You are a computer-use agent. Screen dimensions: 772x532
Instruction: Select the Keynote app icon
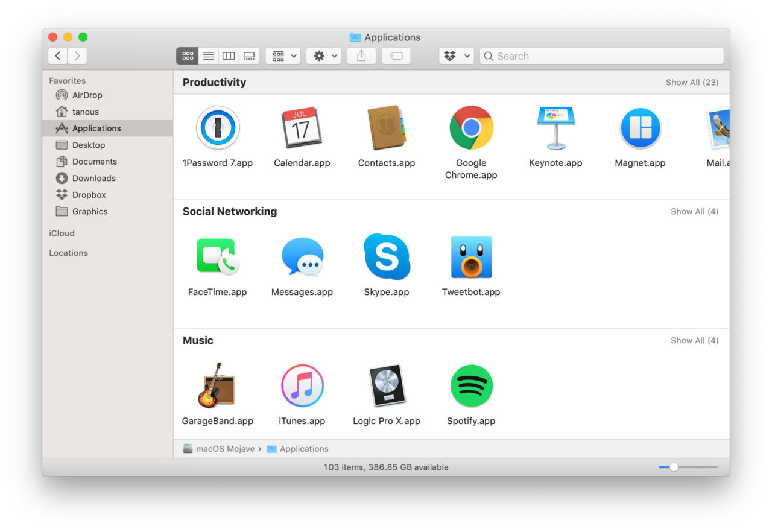click(555, 128)
